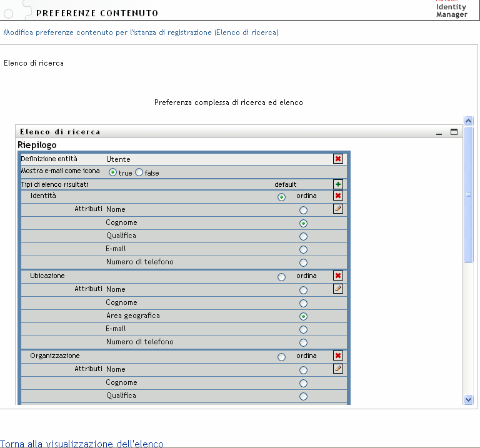Remove the Ubicazione result list type

[338, 276]
